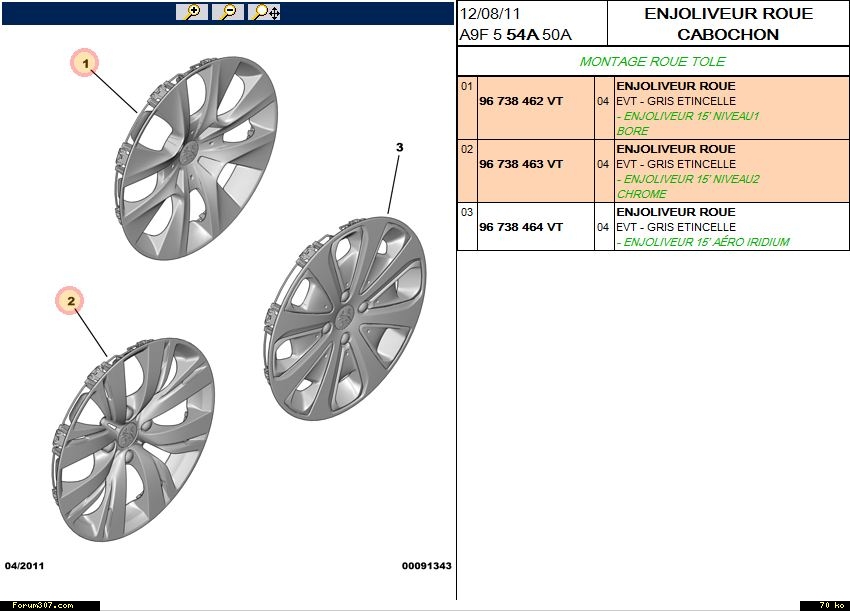Image resolution: width=850 pixels, height=611 pixels.
Task: Click callout label number 3
Action: tap(399, 148)
